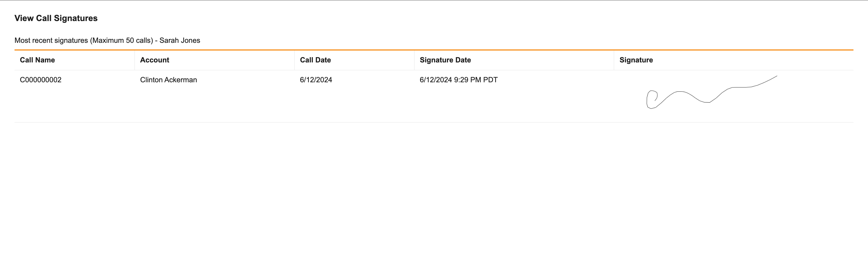Click the Account column header
This screenshot has width=868, height=271.
click(x=155, y=60)
